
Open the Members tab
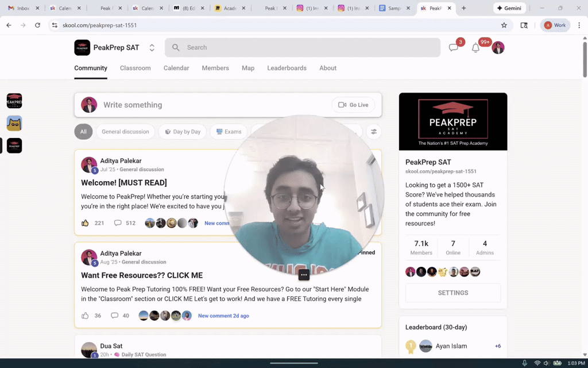pos(215,68)
